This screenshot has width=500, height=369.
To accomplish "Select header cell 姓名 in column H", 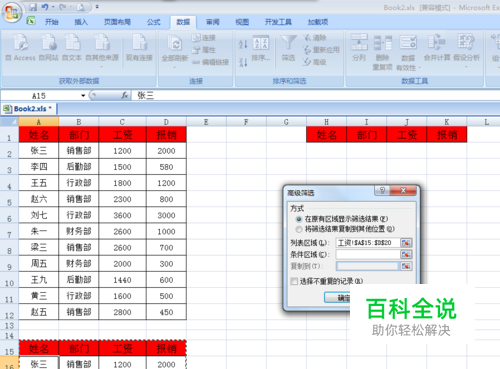I will tap(326, 135).
